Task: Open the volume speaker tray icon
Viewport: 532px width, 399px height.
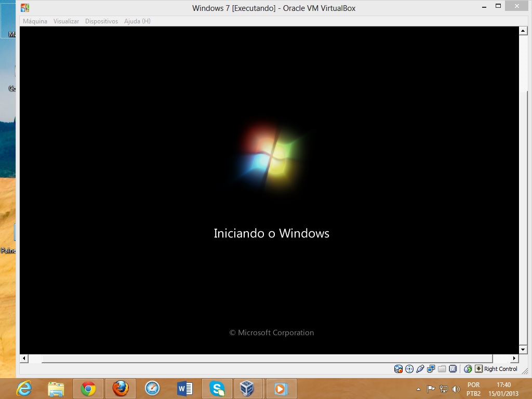Action: [456, 389]
